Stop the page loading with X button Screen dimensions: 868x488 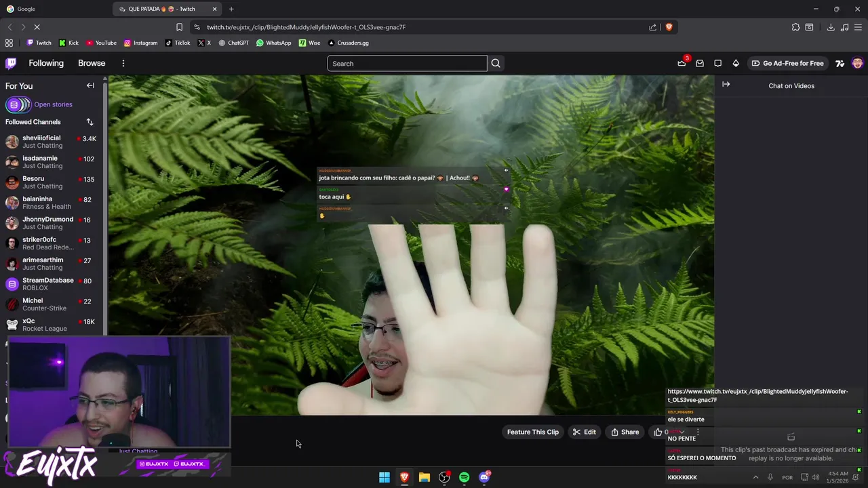37,27
